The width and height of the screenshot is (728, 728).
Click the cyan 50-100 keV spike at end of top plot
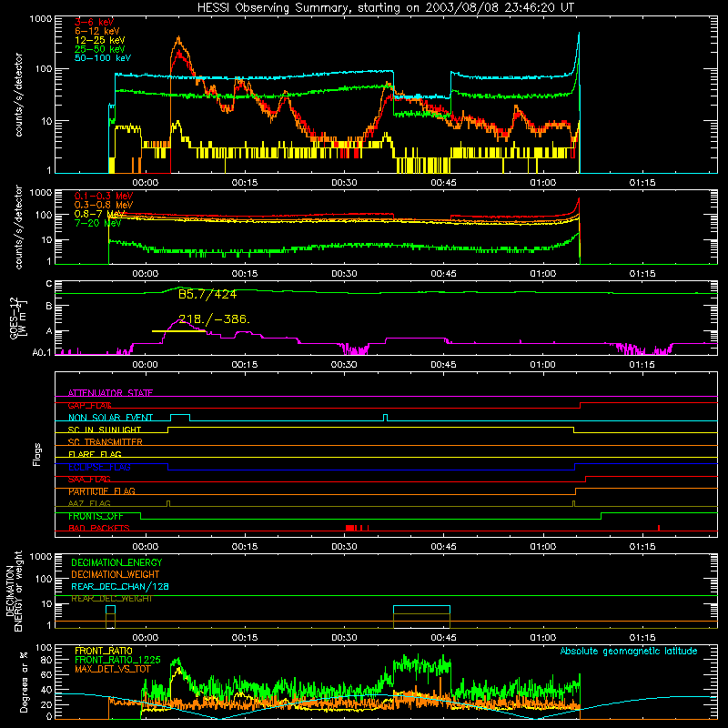[x=578, y=51]
